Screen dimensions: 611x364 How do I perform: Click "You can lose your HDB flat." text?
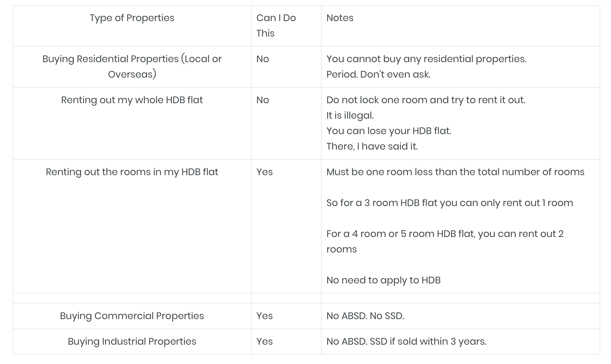click(389, 131)
